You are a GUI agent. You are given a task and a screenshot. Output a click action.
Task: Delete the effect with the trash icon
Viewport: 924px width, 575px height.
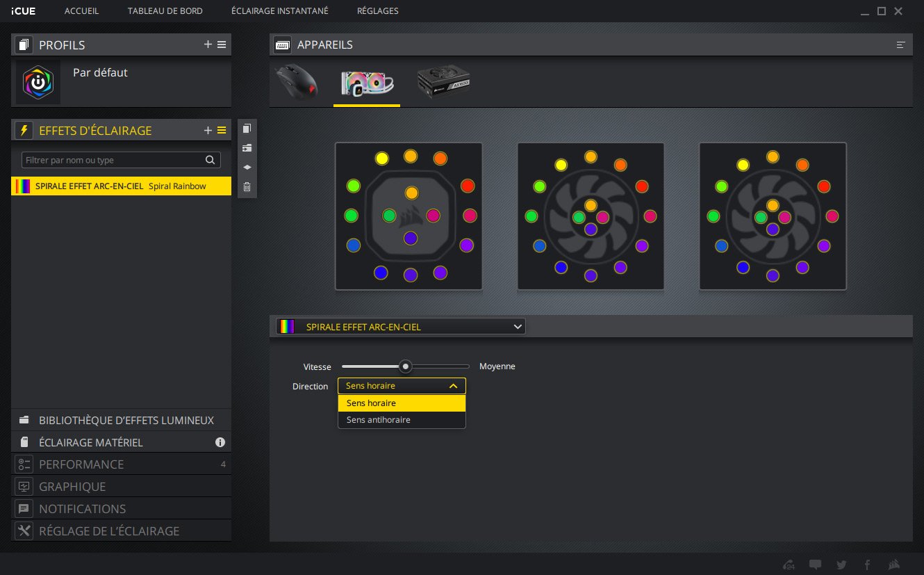(247, 186)
